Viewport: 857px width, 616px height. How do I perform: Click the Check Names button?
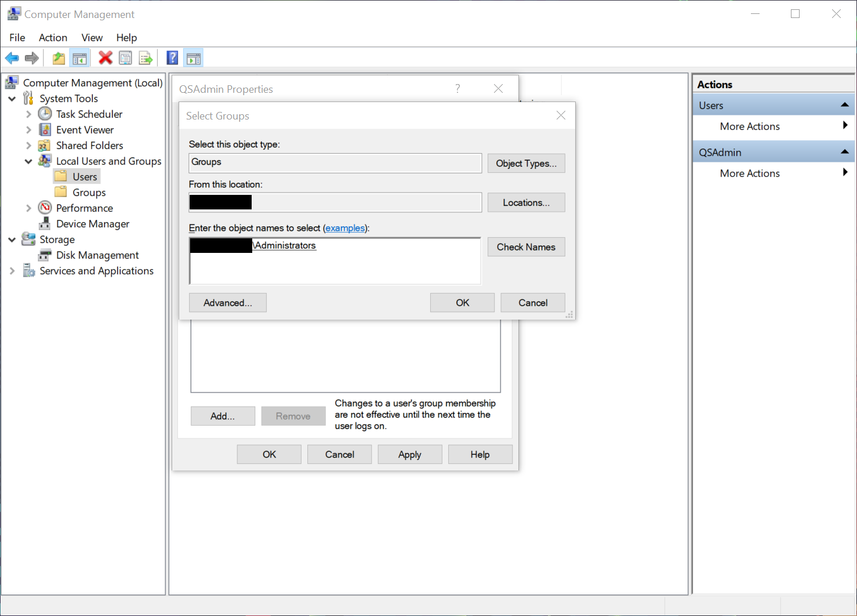tap(526, 247)
